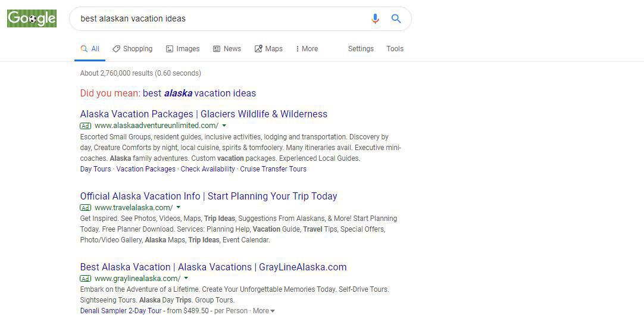Click the www.graylinealaska.com/ URL text
The image size is (644, 315).
click(137, 279)
